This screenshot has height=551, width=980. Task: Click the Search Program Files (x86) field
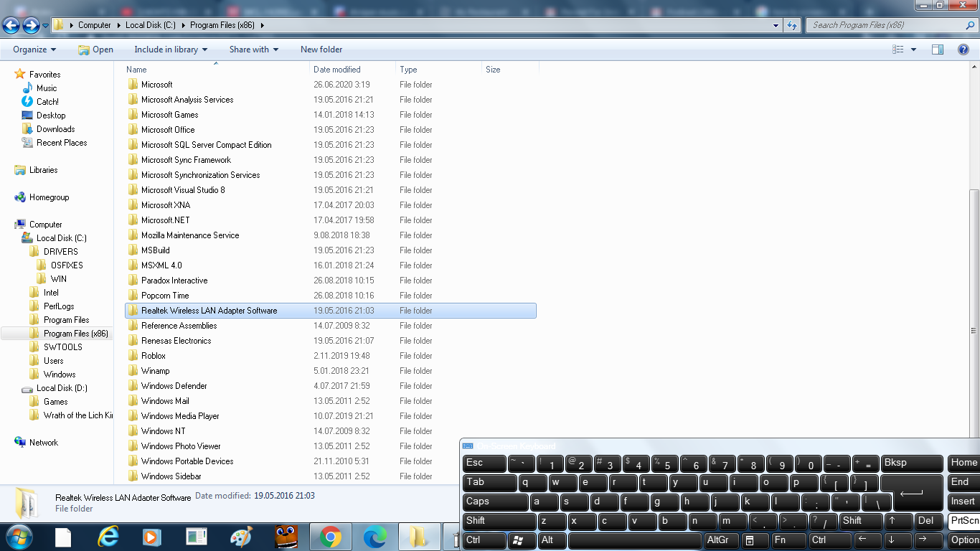pyautogui.click(x=886, y=25)
